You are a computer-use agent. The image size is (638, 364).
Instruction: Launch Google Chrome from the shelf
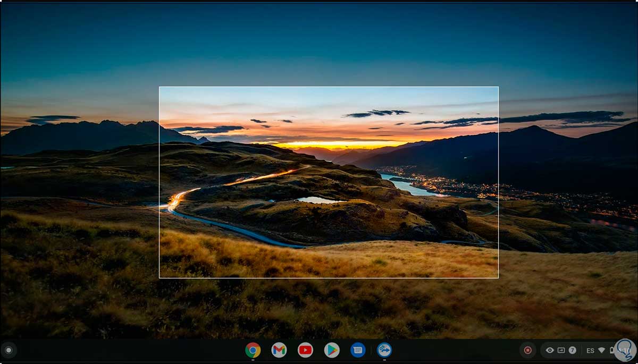(x=253, y=350)
